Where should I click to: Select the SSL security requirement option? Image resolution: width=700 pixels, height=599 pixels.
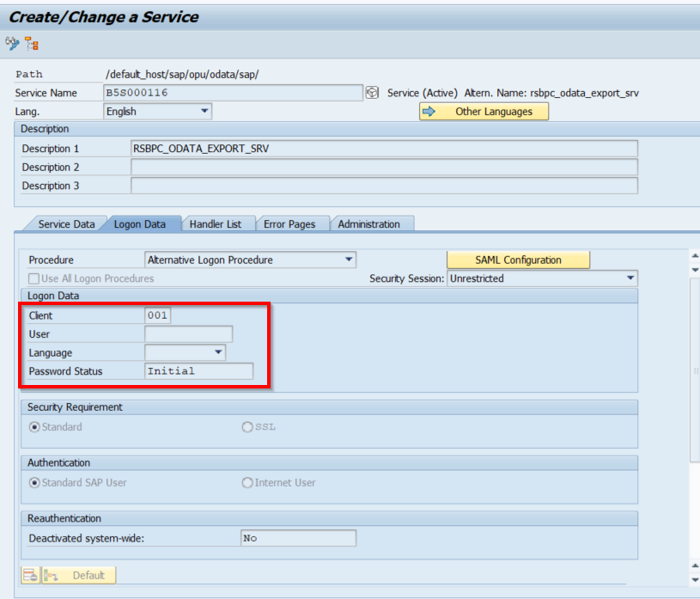tap(247, 427)
